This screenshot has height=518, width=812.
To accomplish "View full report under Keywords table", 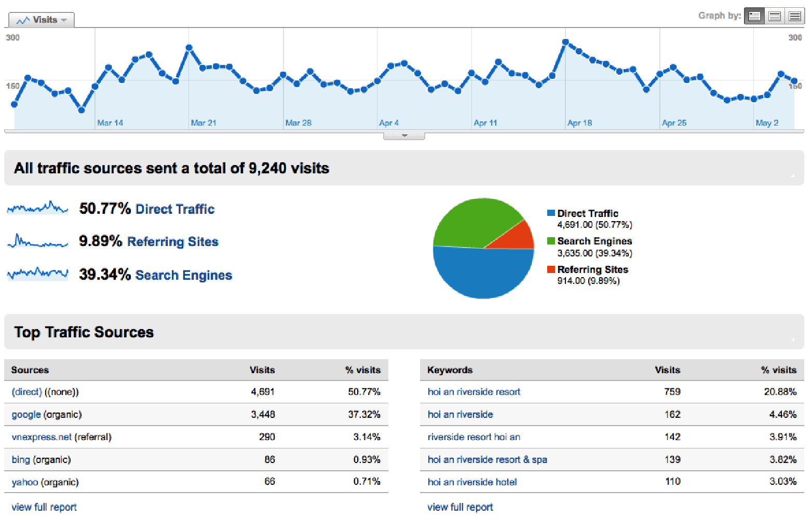I will 460,507.
